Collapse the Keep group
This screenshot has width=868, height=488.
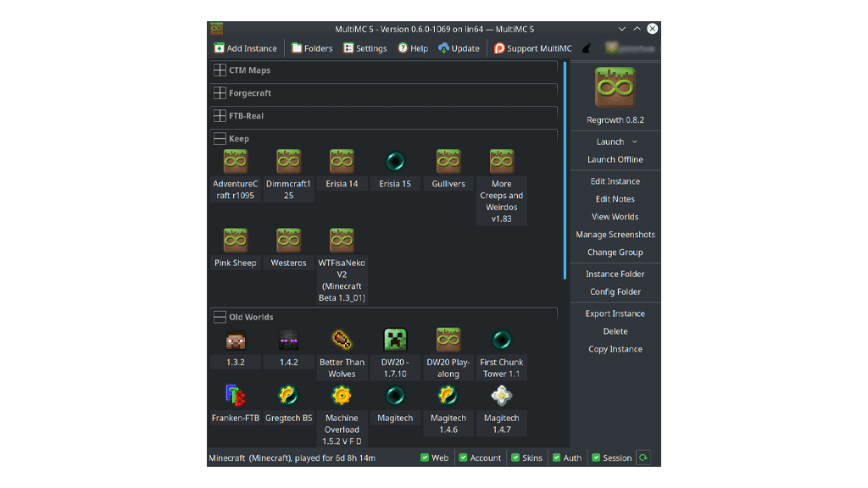point(220,138)
